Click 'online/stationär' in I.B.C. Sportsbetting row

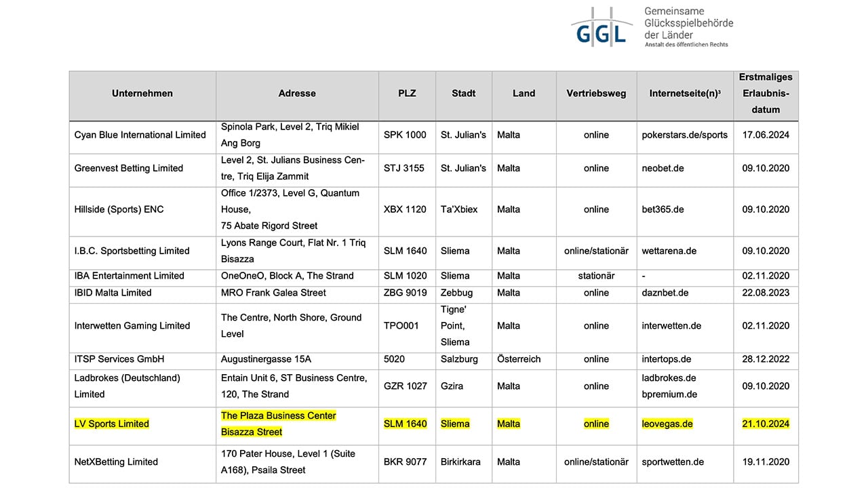(596, 251)
